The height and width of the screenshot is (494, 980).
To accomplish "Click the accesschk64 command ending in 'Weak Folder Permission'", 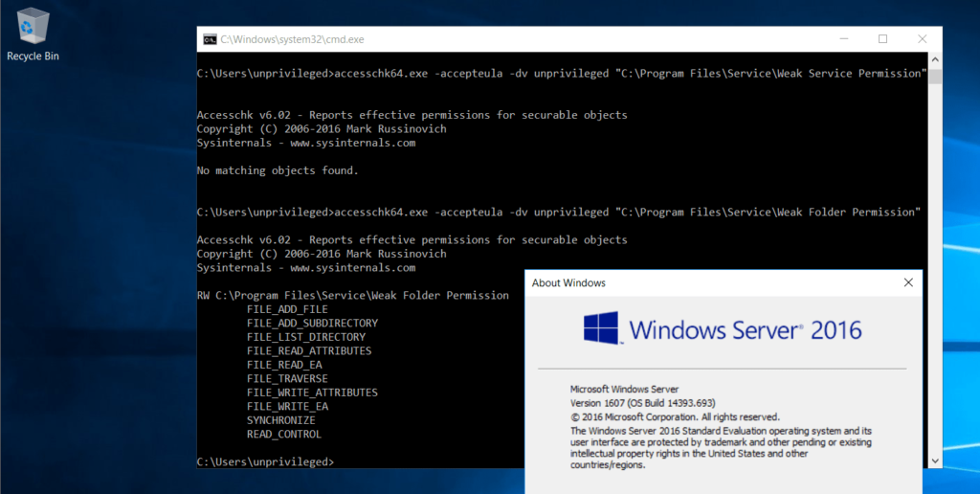I will coord(559,212).
